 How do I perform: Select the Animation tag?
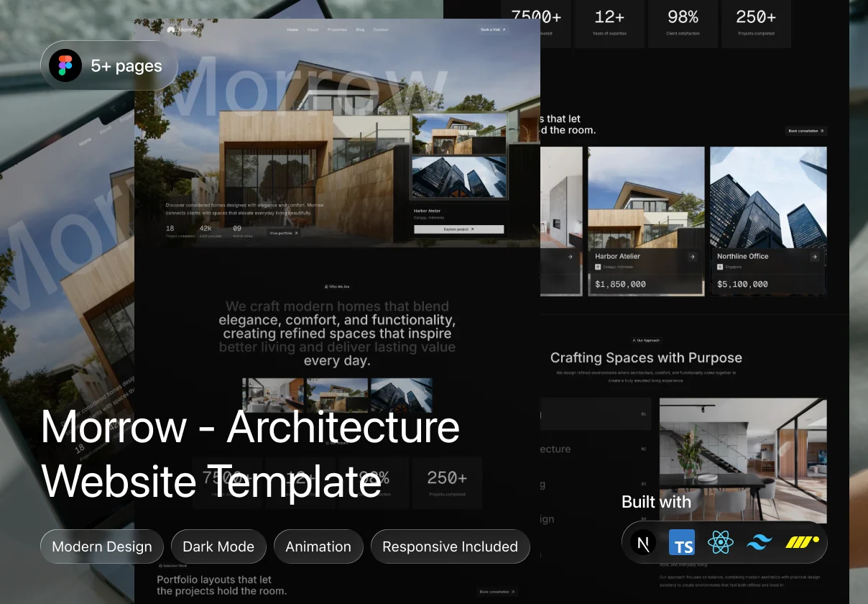(x=318, y=546)
